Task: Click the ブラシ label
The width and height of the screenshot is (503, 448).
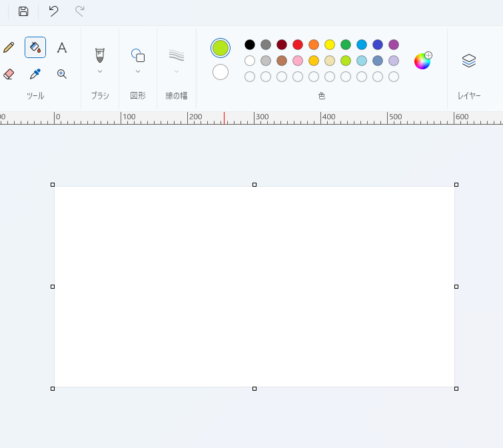Action: click(100, 95)
